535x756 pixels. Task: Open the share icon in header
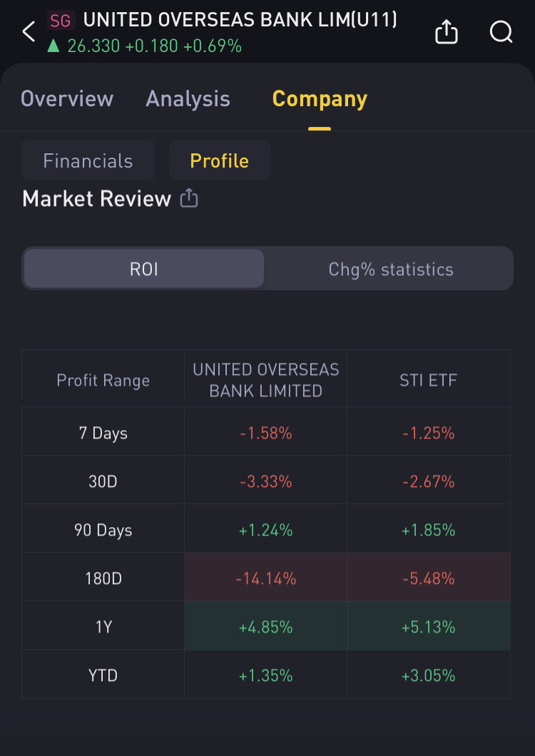click(446, 32)
